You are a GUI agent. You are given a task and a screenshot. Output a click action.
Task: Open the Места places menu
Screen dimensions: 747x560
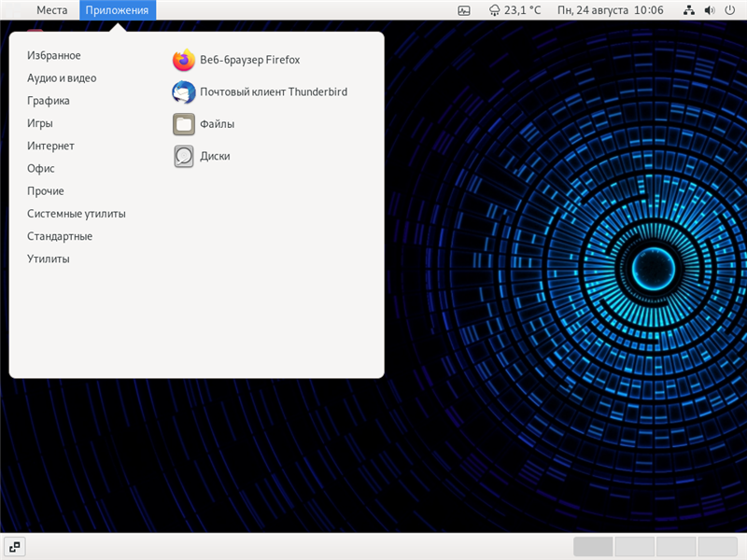(x=51, y=10)
